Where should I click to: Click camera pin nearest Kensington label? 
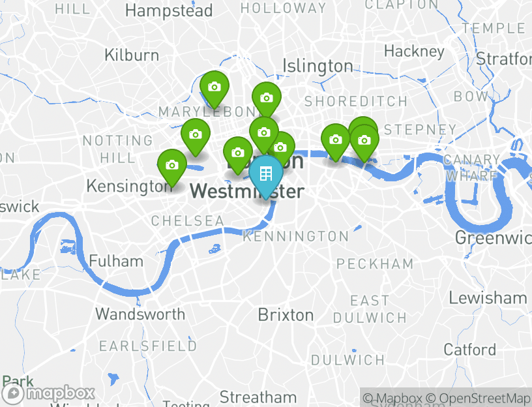point(172,168)
